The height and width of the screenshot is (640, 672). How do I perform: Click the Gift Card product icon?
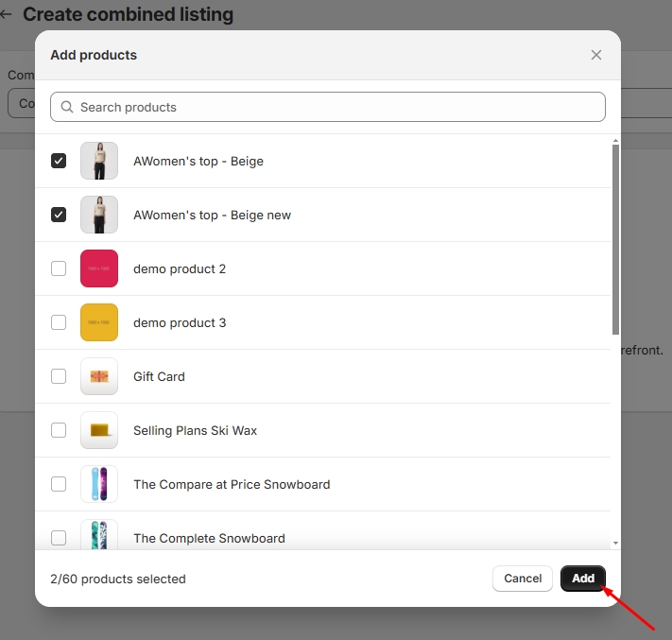pyautogui.click(x=99, y=376)
